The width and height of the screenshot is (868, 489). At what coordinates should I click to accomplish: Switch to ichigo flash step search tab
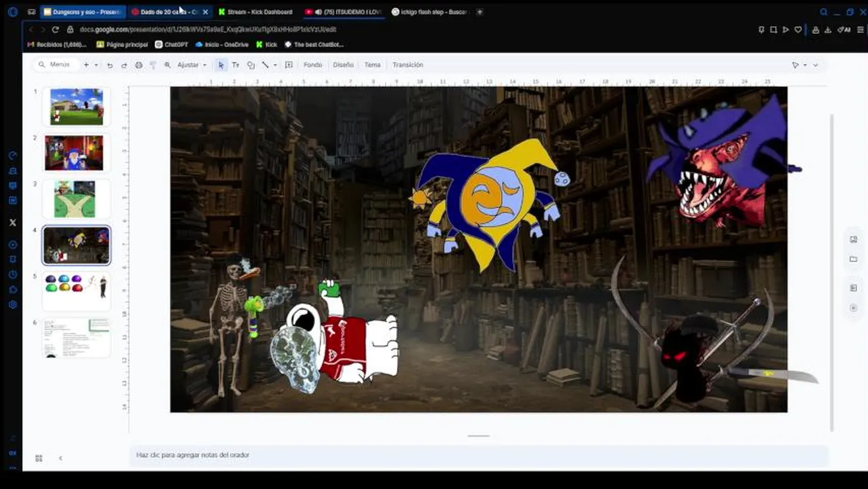[x=430, y=12]
